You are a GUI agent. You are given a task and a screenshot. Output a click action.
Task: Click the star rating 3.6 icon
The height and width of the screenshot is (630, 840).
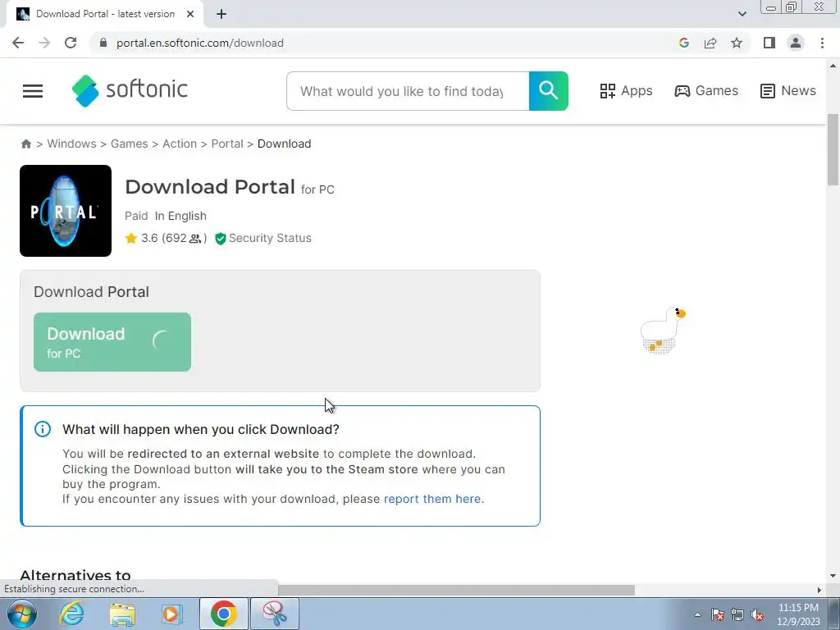click(x=131, y=238)
